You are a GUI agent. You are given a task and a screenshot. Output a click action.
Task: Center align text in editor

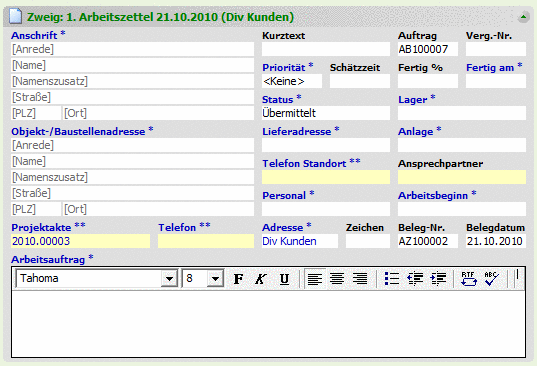click(x=337, y=279)
